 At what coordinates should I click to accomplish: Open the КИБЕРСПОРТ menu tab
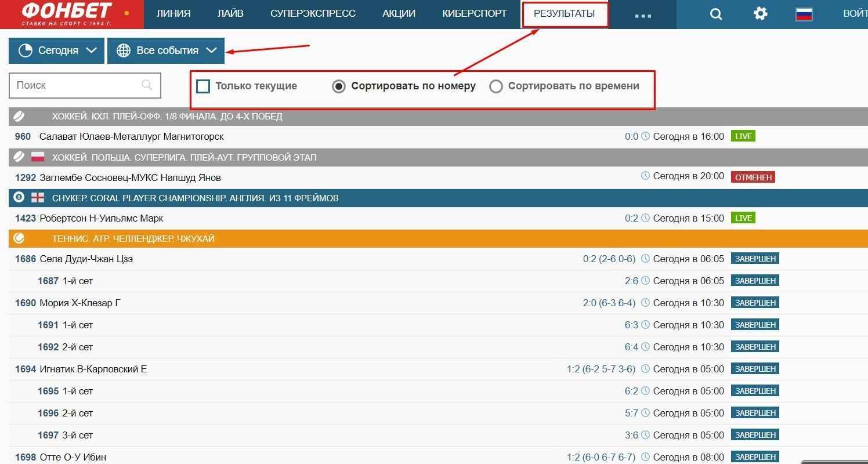[x=474, y=13]
